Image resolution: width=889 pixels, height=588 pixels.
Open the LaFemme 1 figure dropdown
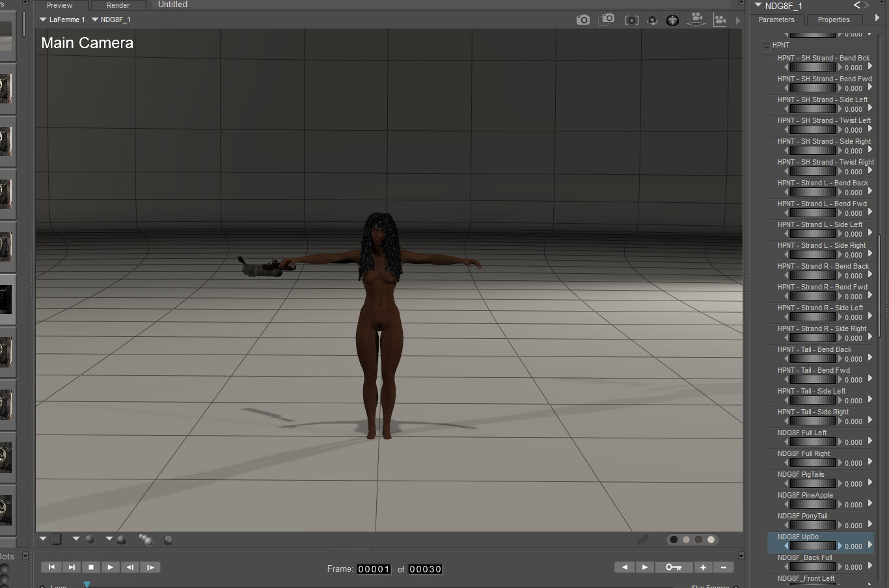(62, 20)
